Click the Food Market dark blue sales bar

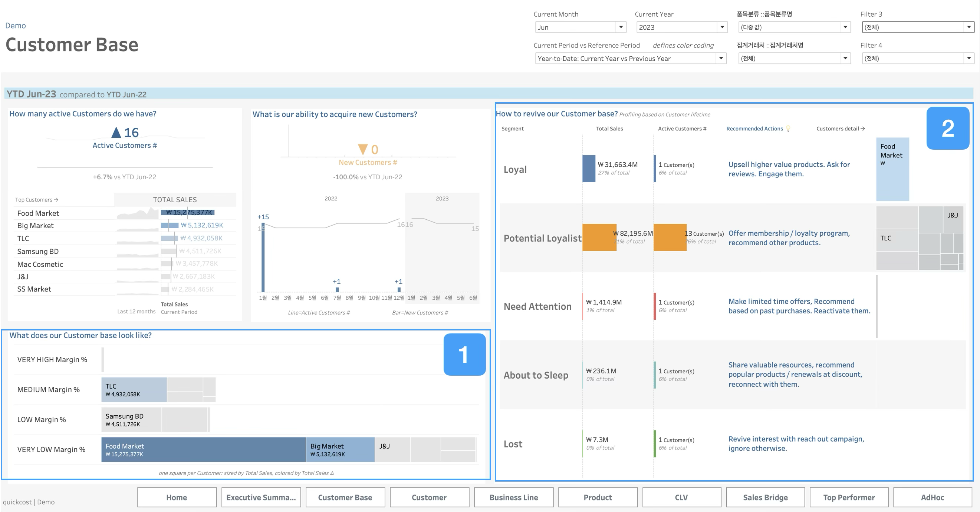(188, 213)
